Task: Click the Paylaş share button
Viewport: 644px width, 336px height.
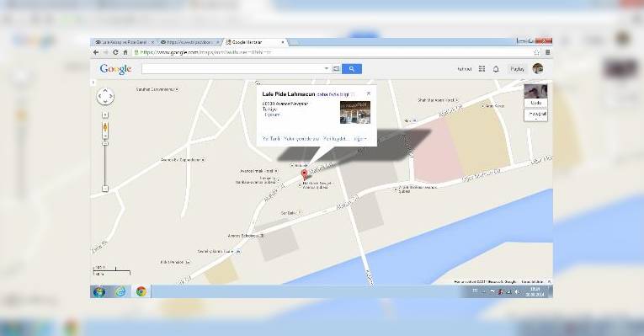Action: (517, 69)
